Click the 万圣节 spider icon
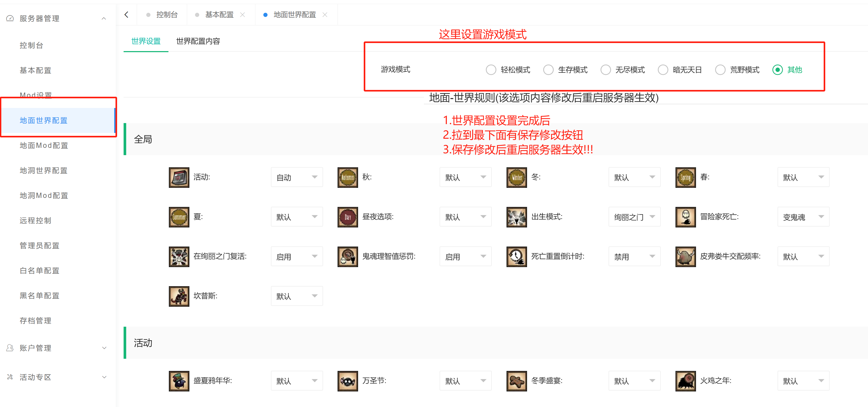The height and width of the screenshot is (407, 868). [x=348, y=381]
